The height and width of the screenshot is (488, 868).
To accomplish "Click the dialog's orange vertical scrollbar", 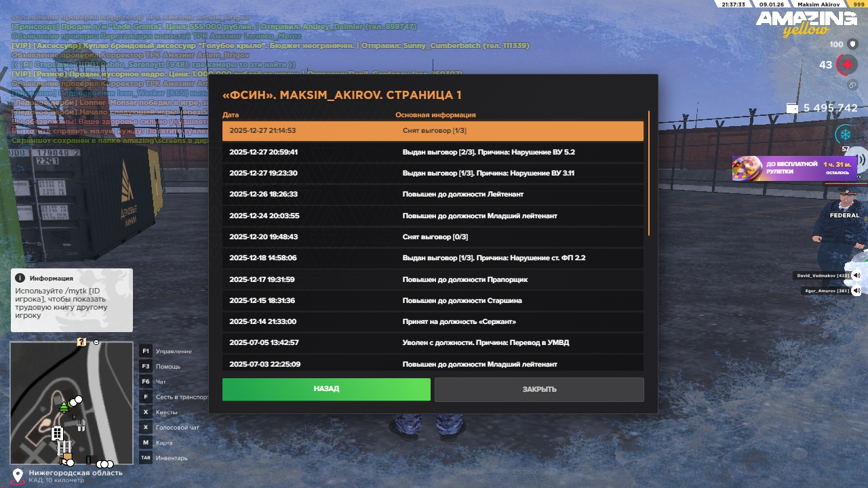I will 649,174.
